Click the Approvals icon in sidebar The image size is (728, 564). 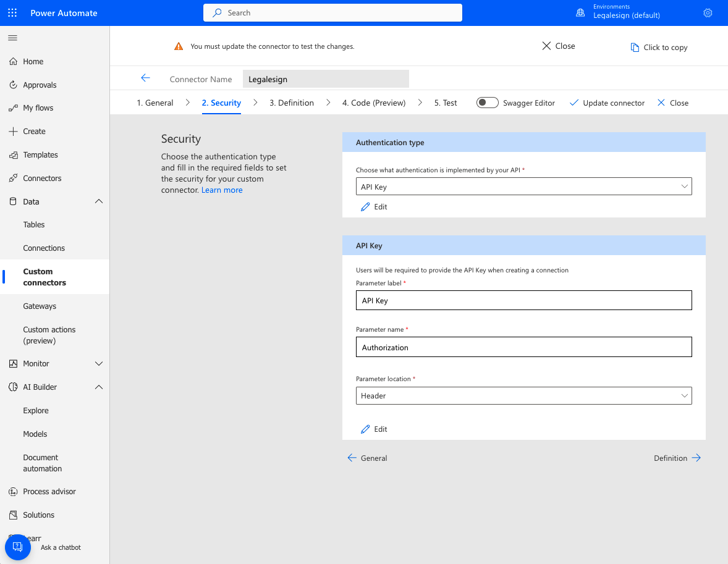(x=13, y=85)
